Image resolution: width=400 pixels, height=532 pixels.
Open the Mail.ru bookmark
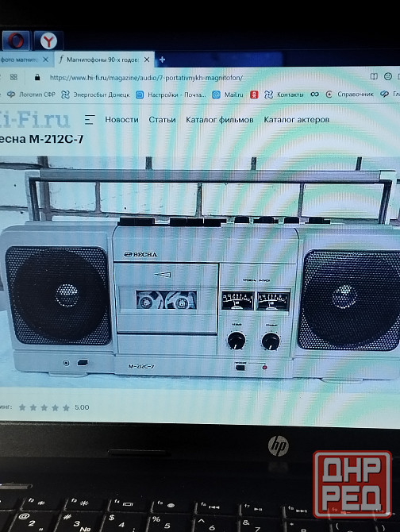(x=228, y=94)
